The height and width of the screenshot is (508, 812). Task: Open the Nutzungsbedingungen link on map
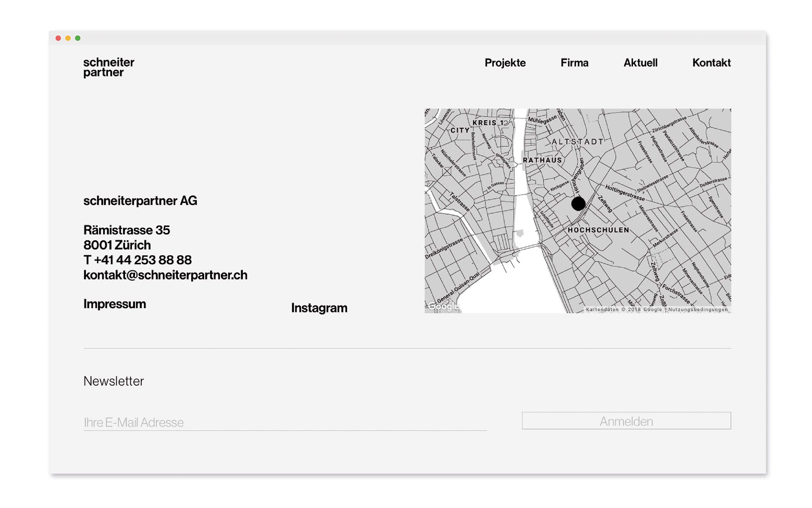pyautogui.click(x=698, y=309)
